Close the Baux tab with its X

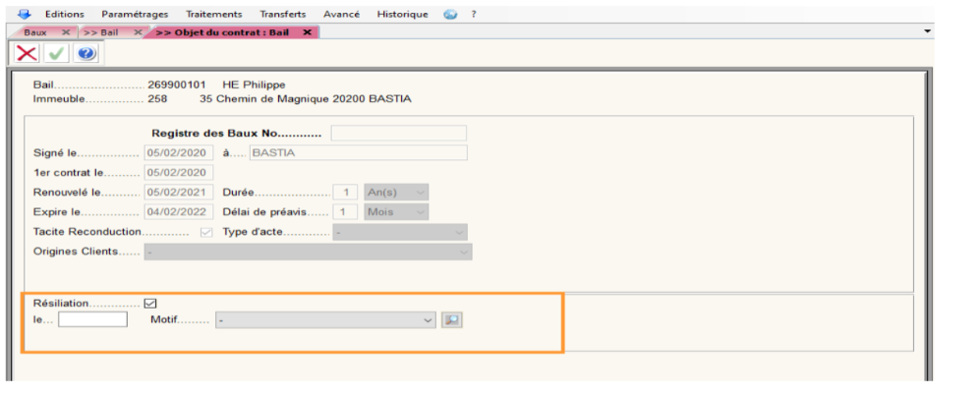[x=66, y=32]
